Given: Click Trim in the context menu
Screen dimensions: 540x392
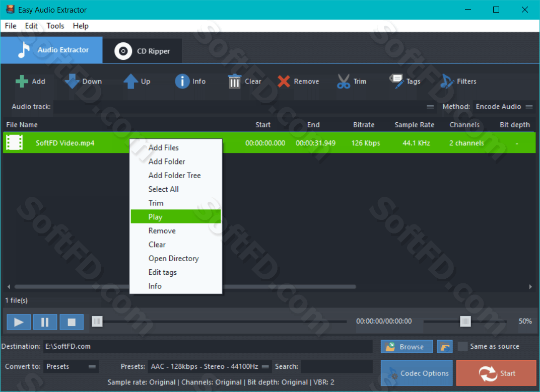Looking at the screenshot, I should coord(176,203).
